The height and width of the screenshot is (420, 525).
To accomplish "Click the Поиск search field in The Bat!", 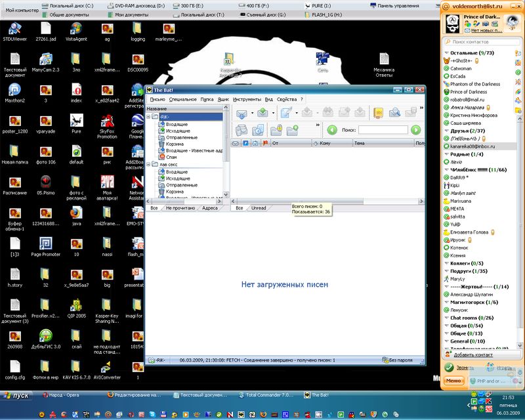I will (383, 130).
